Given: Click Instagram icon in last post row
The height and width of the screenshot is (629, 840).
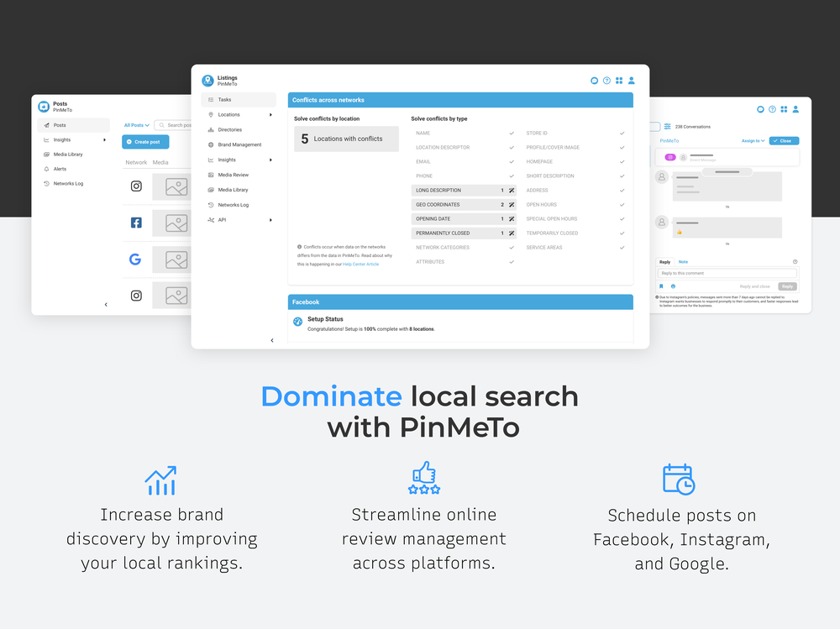Looking at the screenshot, I should [x=136, y=296].
